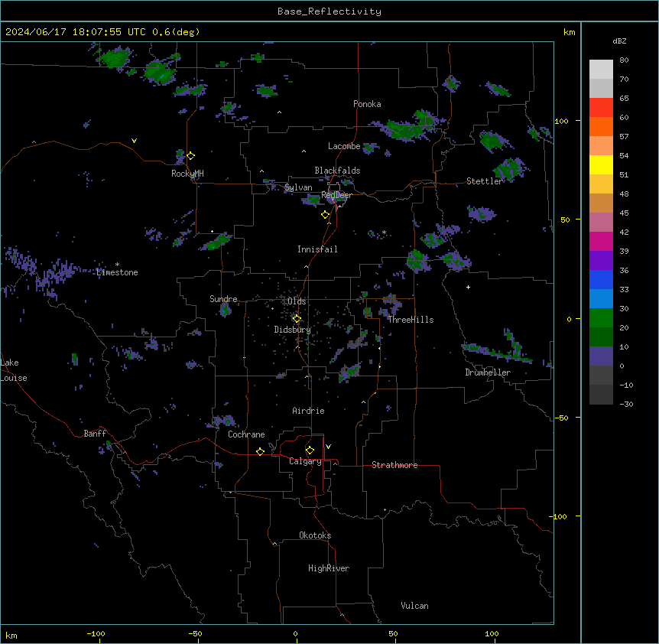Click the Lacombe city label

[344, 146]
